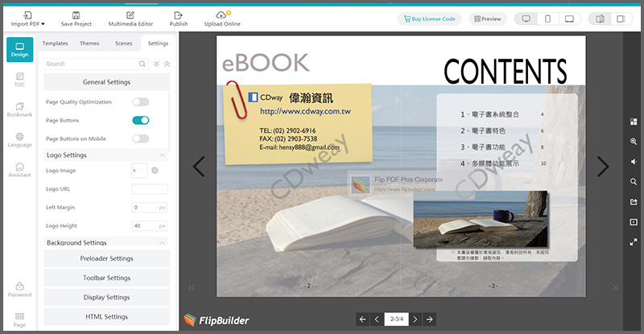Choose single-page view icon
This screenshot has height=334, width=644.
(621, 19)
